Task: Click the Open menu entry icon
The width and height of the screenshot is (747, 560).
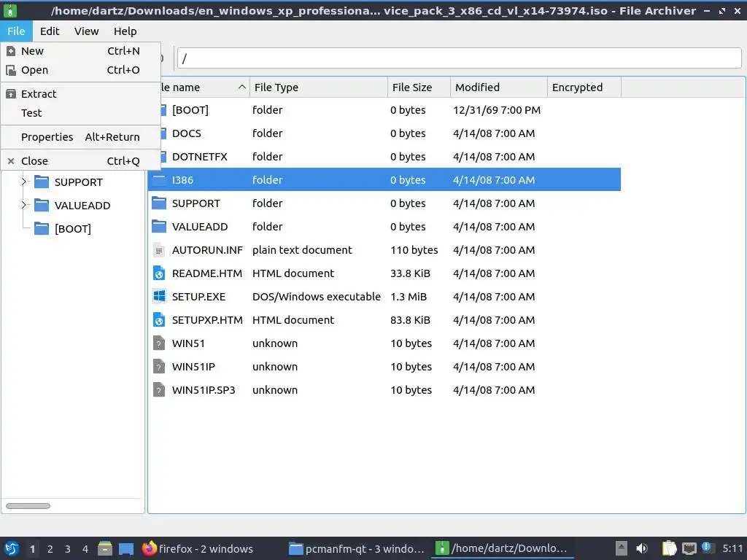Action: 11,70
